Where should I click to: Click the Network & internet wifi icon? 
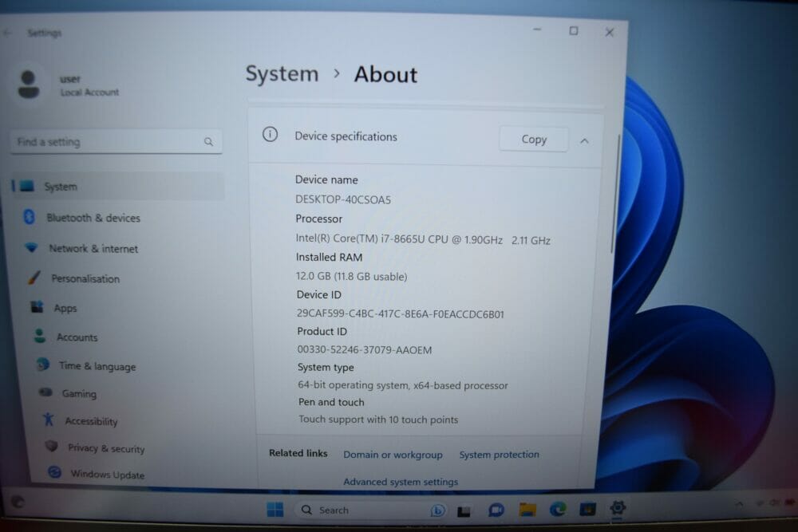point(32,248)
